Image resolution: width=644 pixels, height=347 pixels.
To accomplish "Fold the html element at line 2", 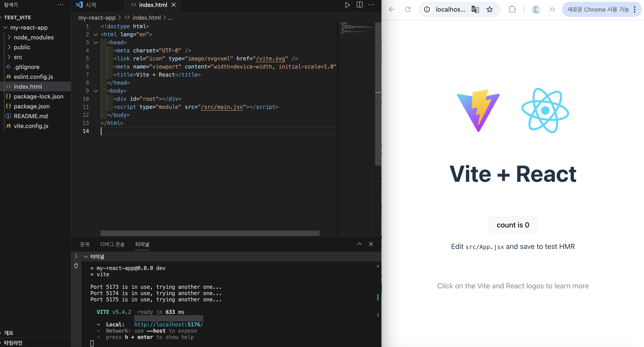I will tap(96, 34).
